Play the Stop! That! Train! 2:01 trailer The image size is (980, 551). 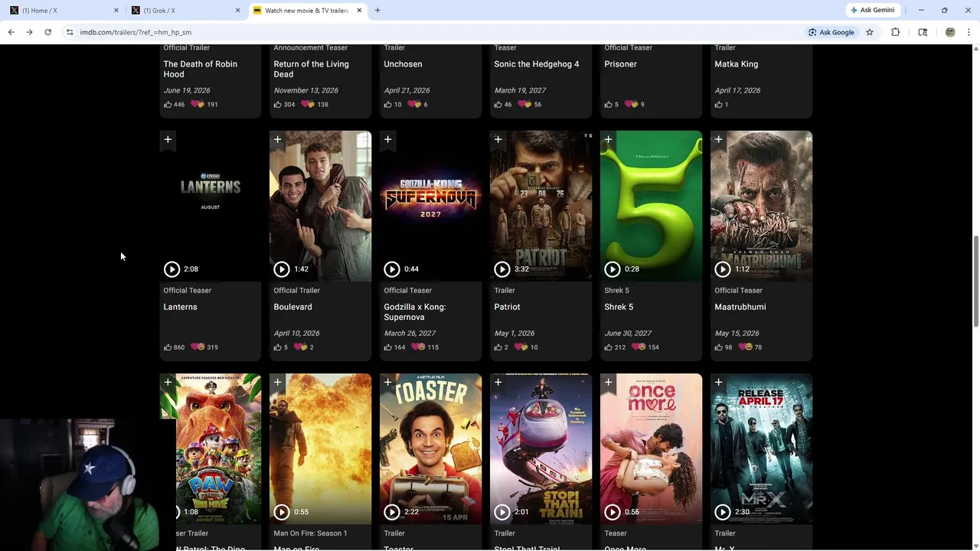tap(502, 512)
